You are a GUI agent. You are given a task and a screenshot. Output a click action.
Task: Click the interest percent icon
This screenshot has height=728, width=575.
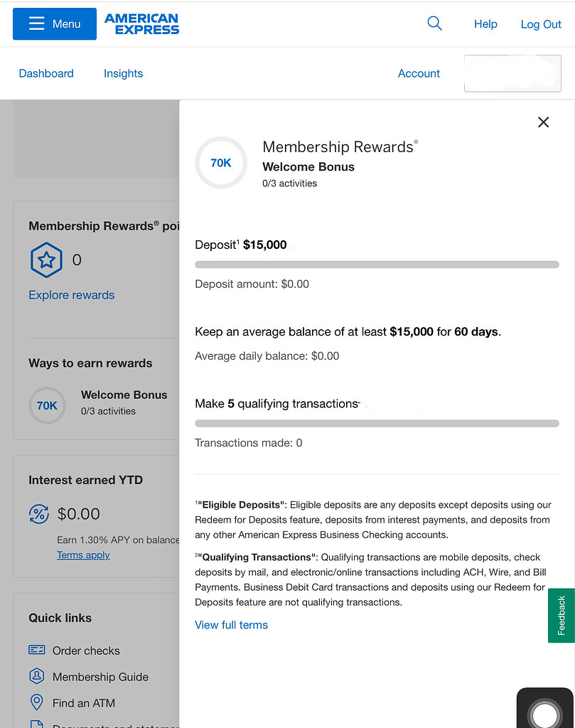(38, 513)
